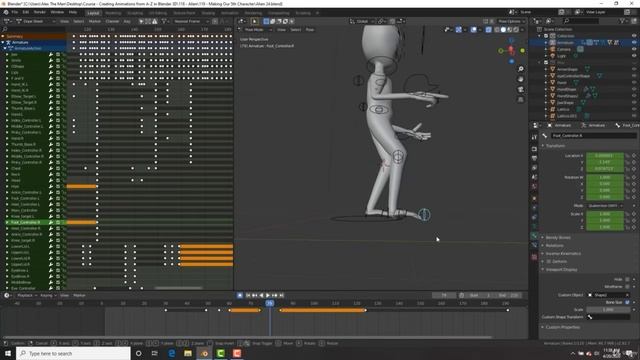Play the animation forward

pyautogui.click(x=268, y=296)
